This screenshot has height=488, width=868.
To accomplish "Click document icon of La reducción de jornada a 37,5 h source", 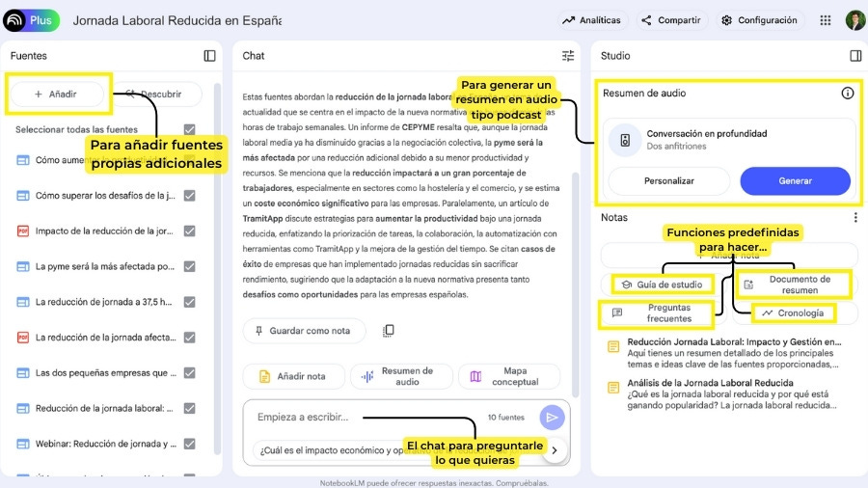I will tap(23, 302).
